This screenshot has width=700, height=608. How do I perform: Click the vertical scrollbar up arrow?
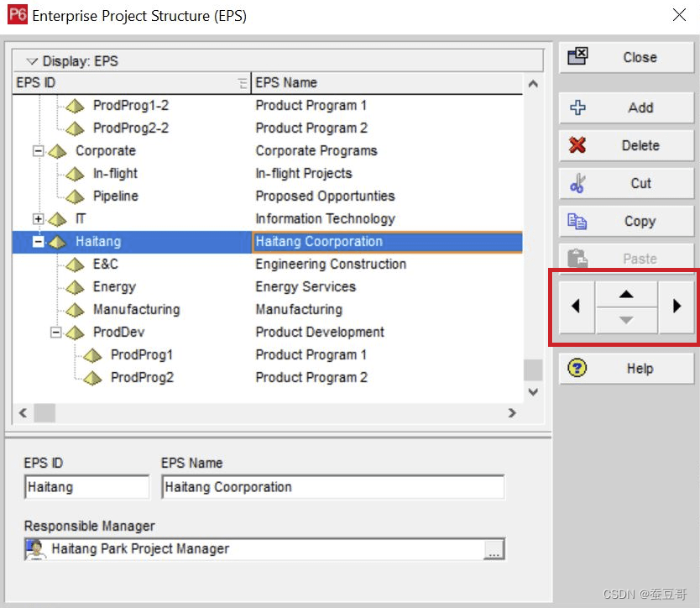point(533,83)
